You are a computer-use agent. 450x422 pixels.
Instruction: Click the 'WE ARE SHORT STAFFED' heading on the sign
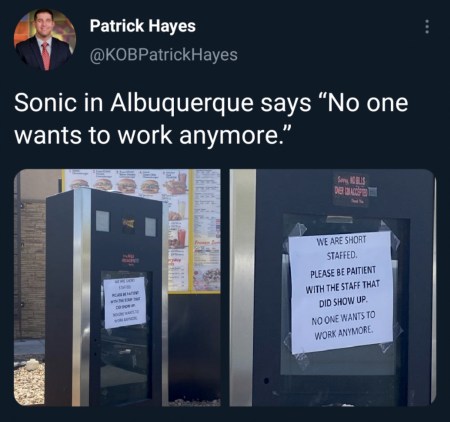[342, 248]
